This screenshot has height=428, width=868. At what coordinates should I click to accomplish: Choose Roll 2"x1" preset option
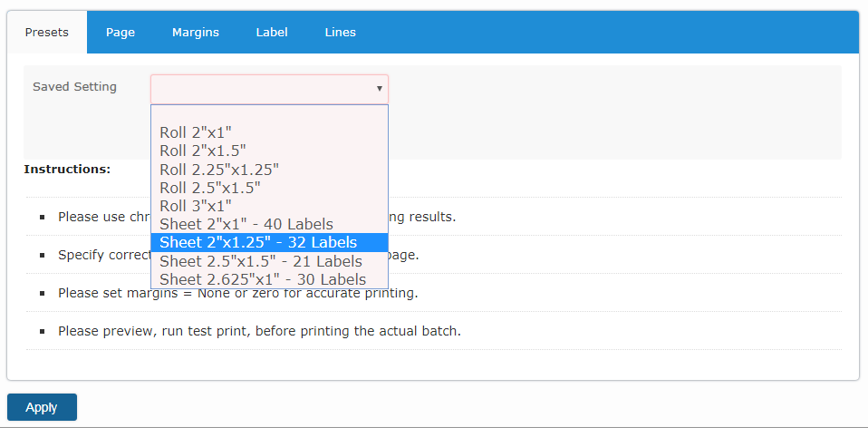[x=270, y=132]
